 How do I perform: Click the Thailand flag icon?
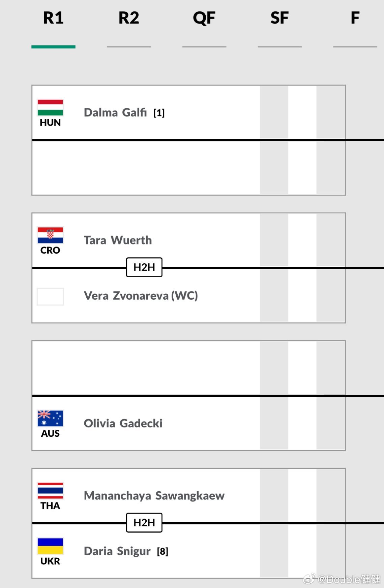50,491
